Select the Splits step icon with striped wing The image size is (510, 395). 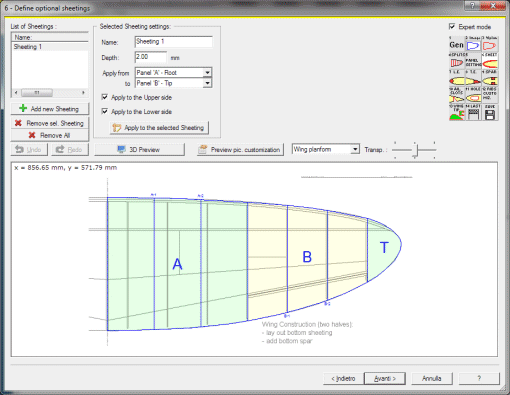(x=456, y=61)
